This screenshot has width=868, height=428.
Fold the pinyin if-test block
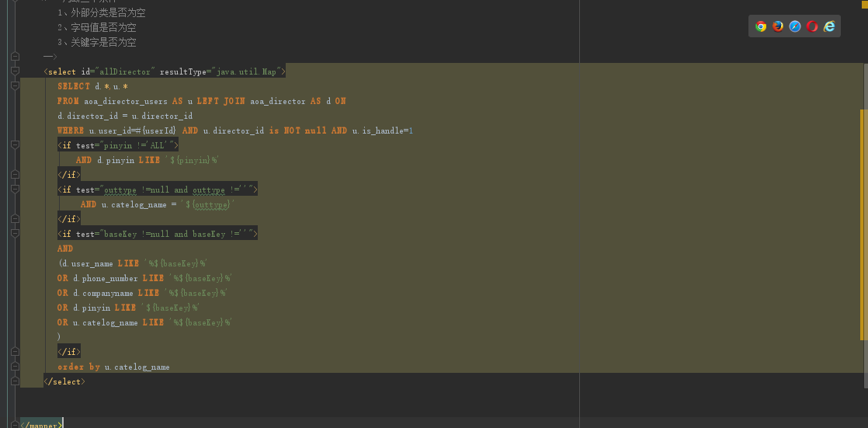[15, 145]
